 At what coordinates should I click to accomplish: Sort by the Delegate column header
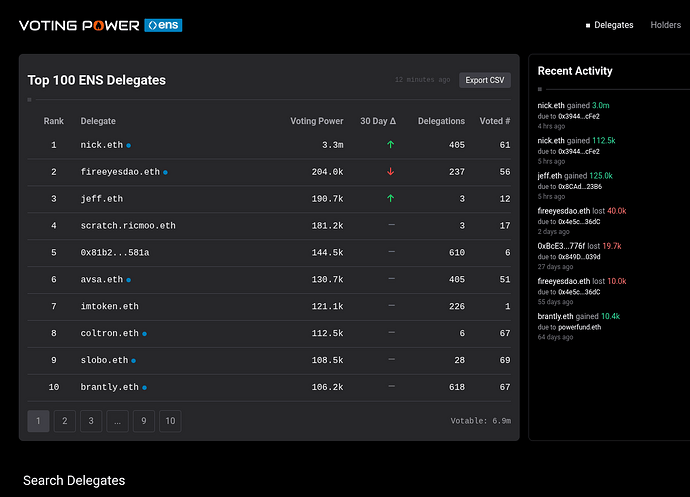pyautogui.click(x=98, y=121)
